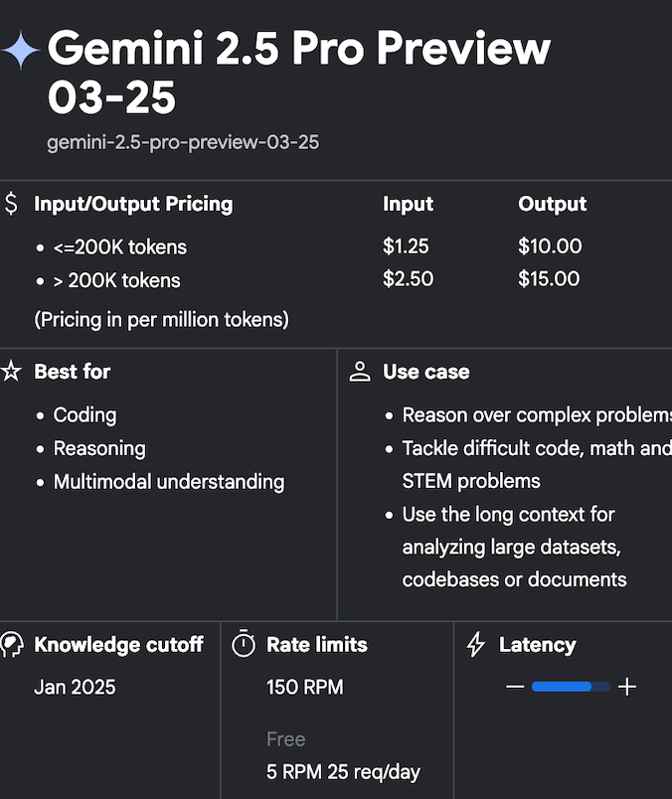Click the $15.00 output price
672x799 pixels.
click(x=549, y=278)
